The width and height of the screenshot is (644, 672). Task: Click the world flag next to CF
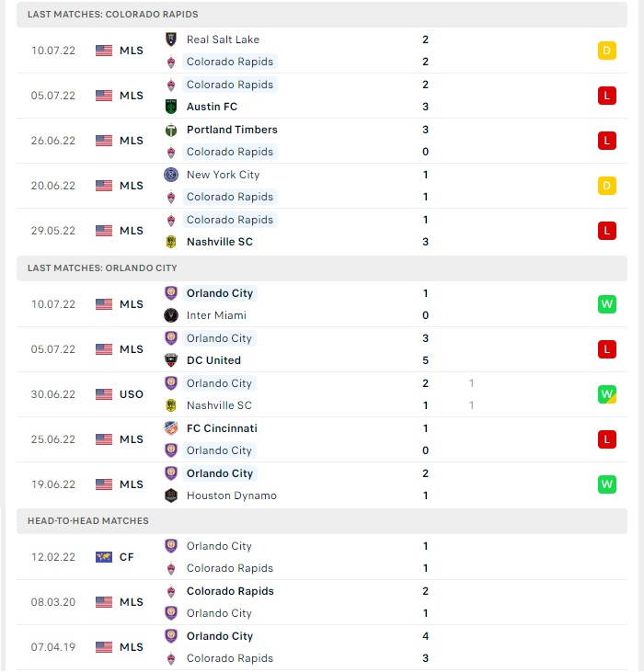point(104,557)
